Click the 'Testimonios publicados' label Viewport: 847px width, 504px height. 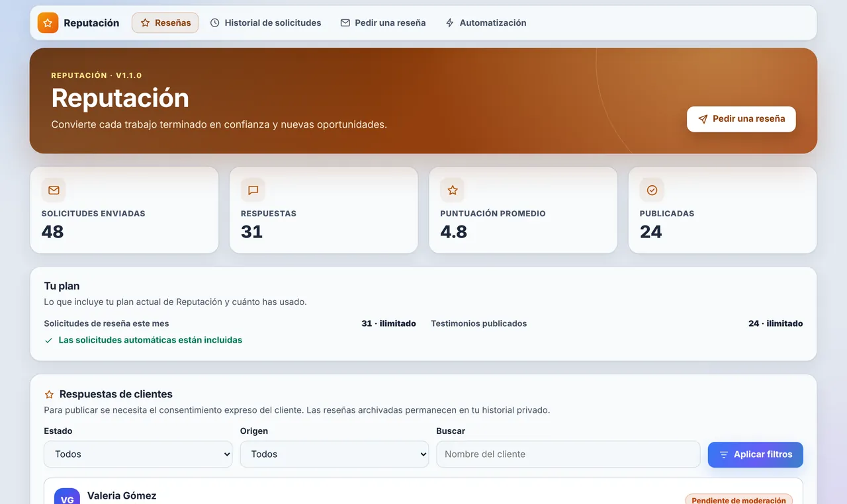479,323
